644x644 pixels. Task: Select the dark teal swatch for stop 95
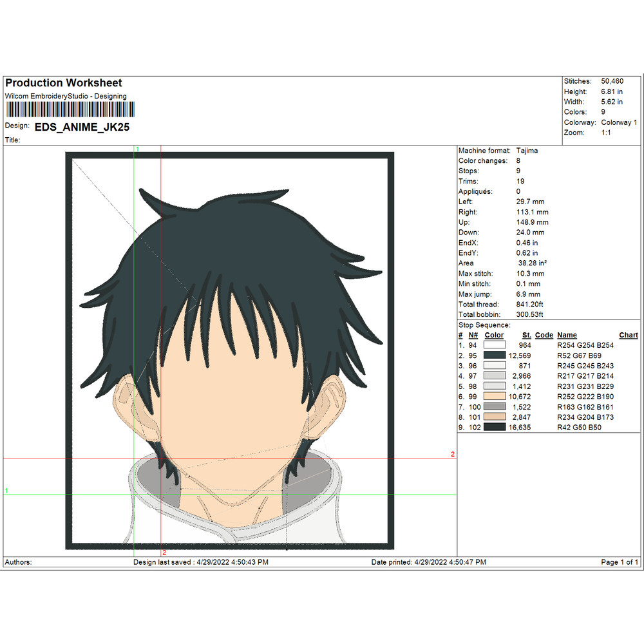coord(495,355)
